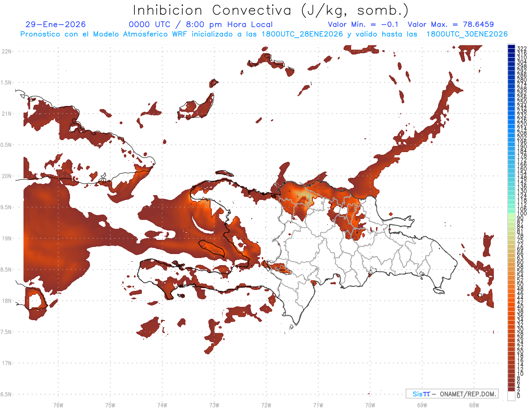Click the '20N' latitude label
This screenshot has height=411, width=532.
point(7,176)
